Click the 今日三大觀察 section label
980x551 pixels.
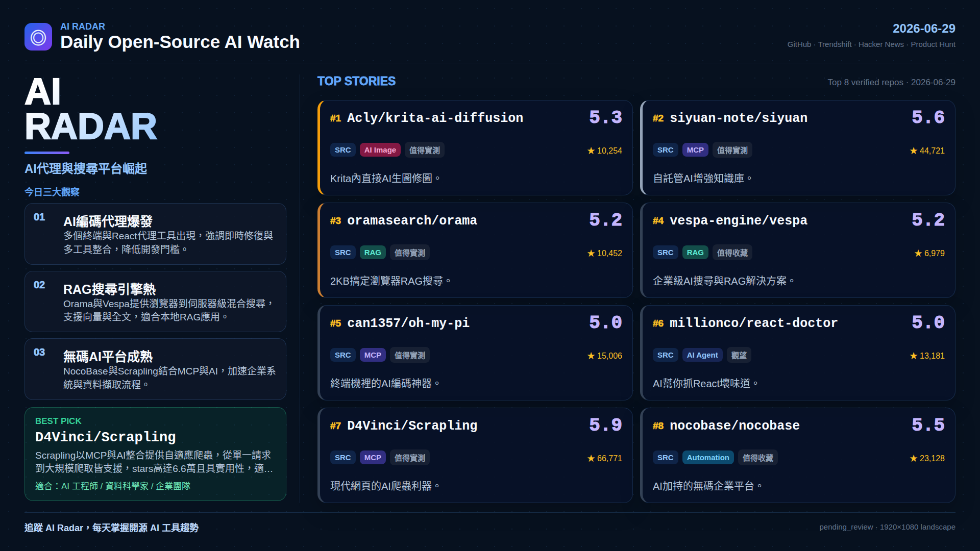(52, 192)
